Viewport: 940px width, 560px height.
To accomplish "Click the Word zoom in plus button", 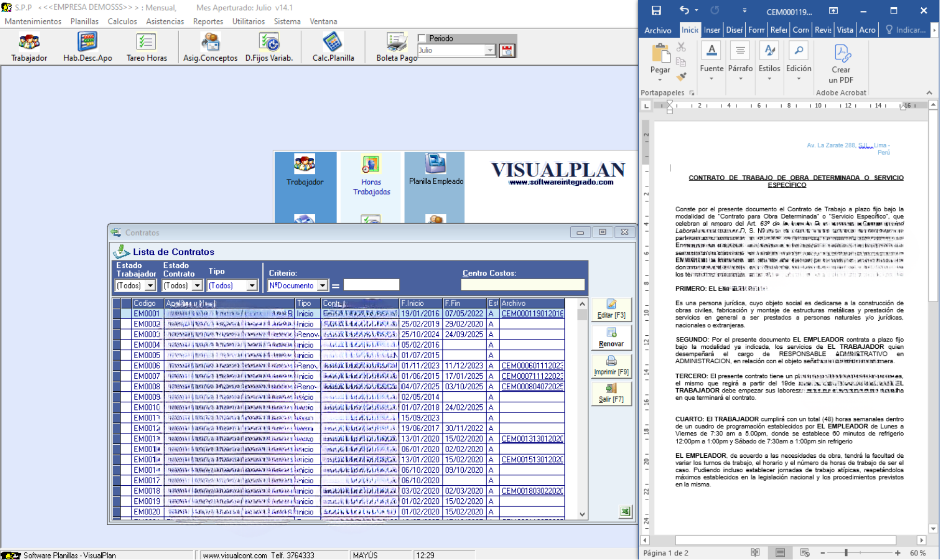I will click(897, 553).
